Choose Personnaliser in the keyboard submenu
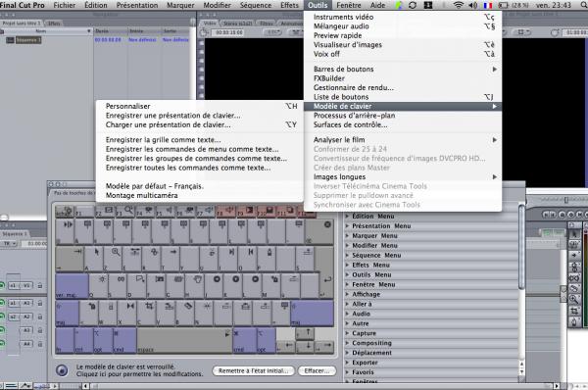 tap(200, 106)
